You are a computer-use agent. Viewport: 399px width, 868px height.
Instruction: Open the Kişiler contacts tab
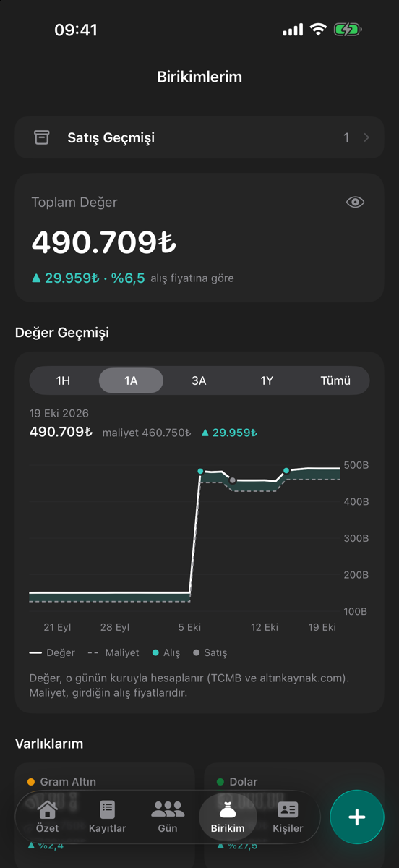coord(288,817)
